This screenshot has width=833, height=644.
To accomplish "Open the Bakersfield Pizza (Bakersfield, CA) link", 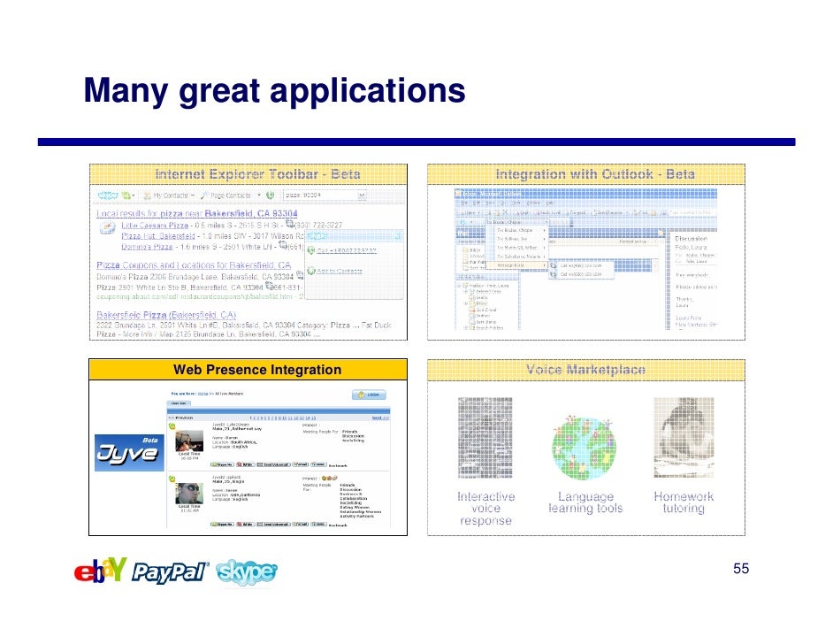I will pyautogui.click(x=166, y=315).
